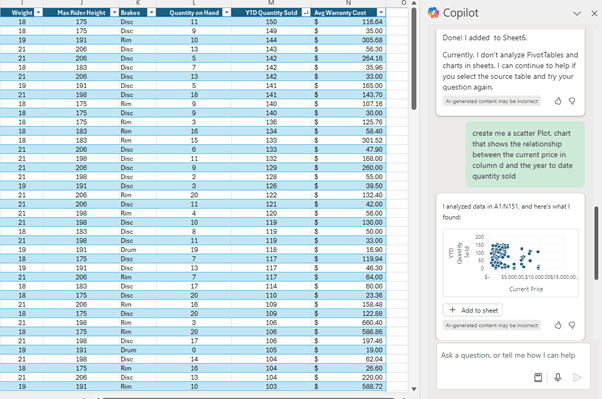
Task: Click the Copilot logo icon
Action: click(433, 13)
